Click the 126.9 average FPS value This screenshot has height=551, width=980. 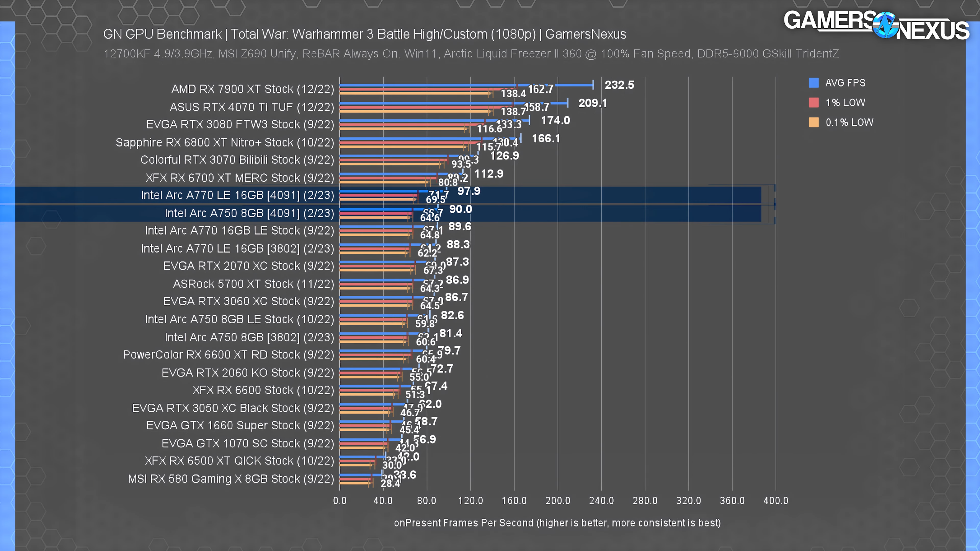505,156
